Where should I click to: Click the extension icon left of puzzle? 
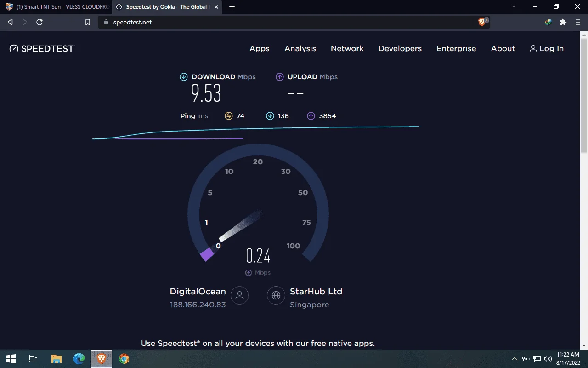(x=548, y=22)
